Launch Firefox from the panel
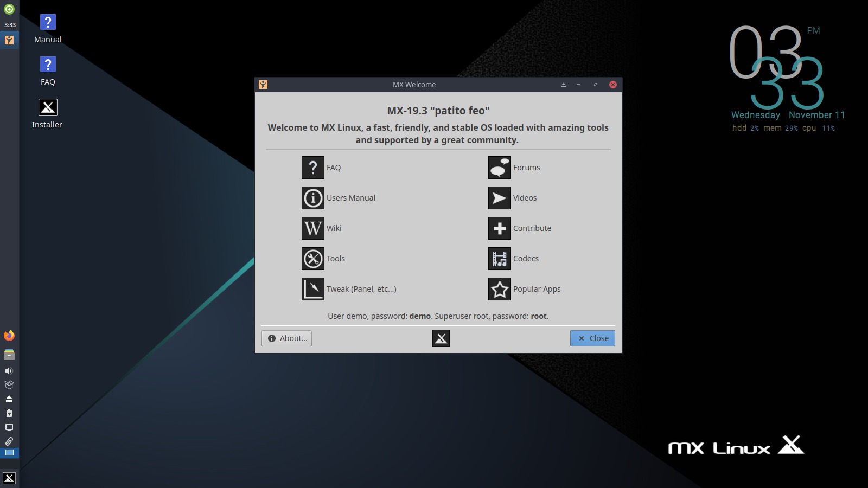Screen dimensions: 868x488 (9, 336)
